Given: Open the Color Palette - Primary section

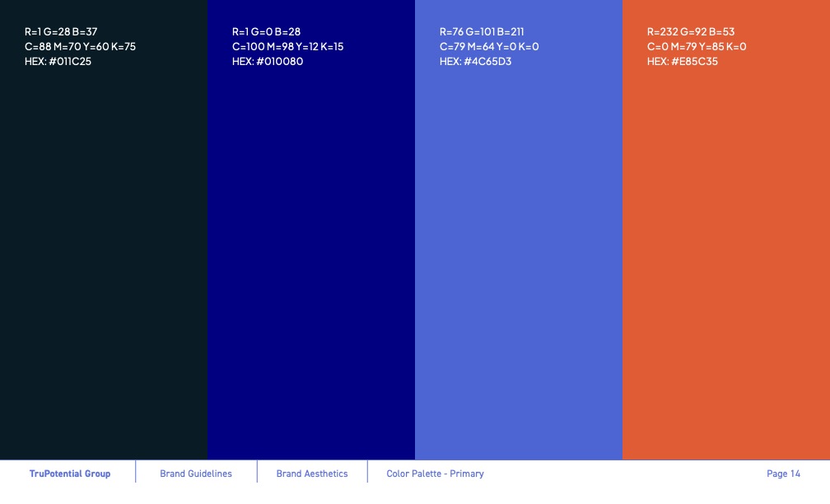Looking at the screenshot, I should tap(436, 474).
